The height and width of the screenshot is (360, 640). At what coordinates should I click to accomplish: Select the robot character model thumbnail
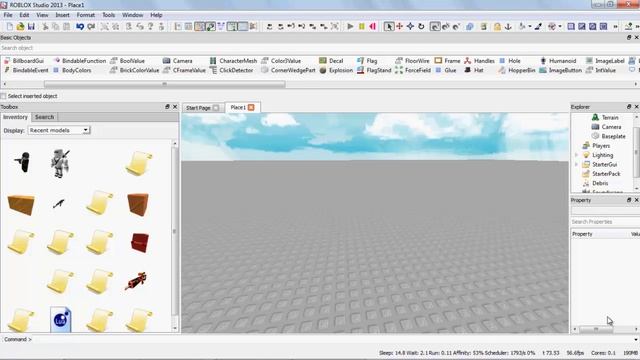coord(60,163)
